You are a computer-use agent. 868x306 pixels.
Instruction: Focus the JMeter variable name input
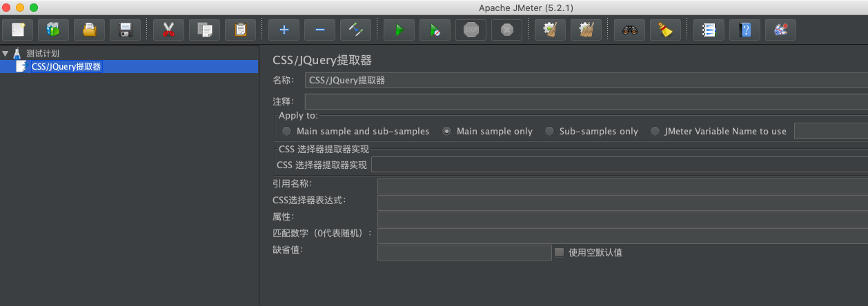pos(831,131)
